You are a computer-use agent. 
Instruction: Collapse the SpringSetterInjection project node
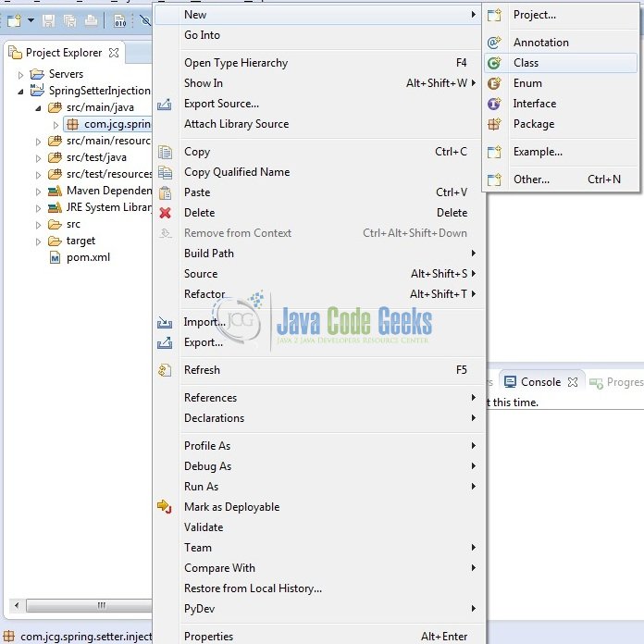20,92
